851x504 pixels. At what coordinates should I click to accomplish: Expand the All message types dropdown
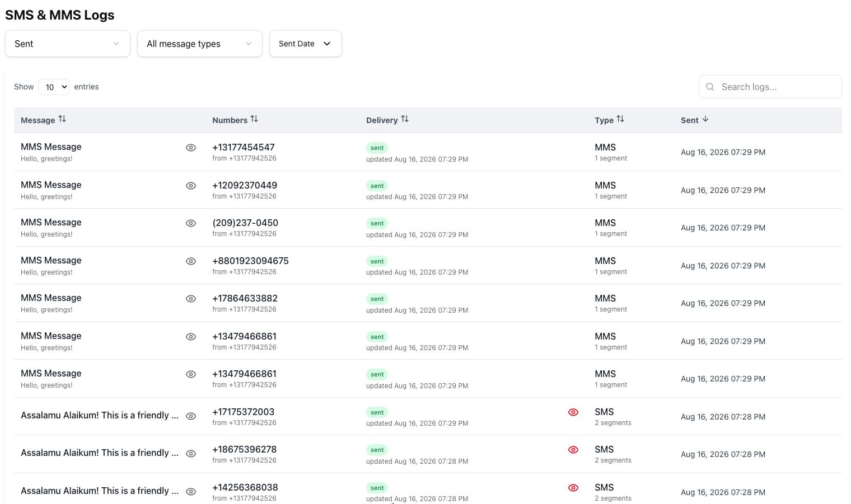point(200,44)
